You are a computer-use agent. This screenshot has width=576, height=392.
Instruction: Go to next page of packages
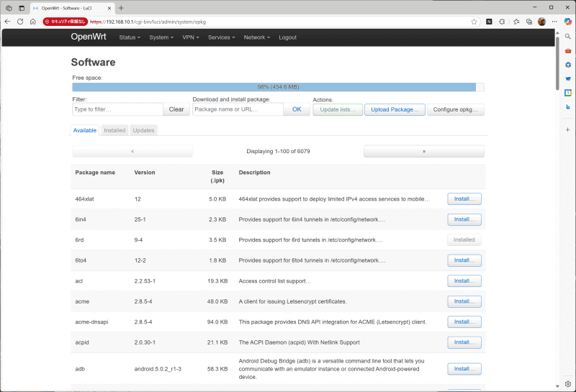424,151
